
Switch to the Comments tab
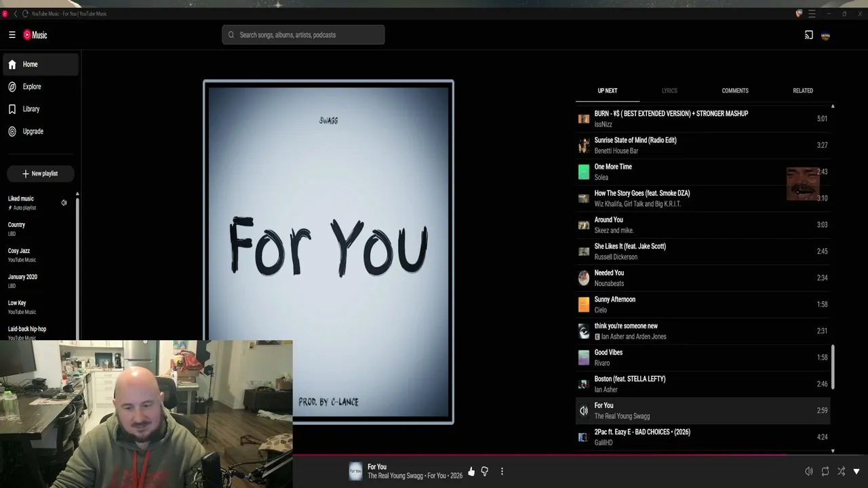coord(735,91)
